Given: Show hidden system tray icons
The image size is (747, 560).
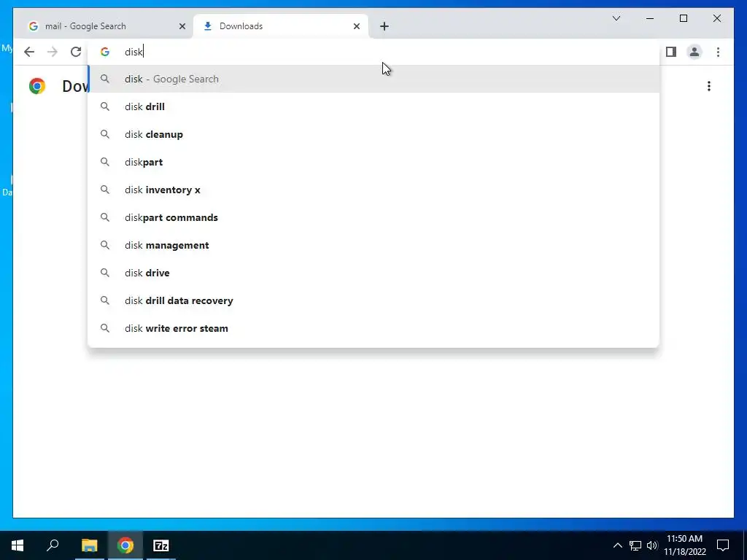Looking at the screenshot, I should (617, 545).
